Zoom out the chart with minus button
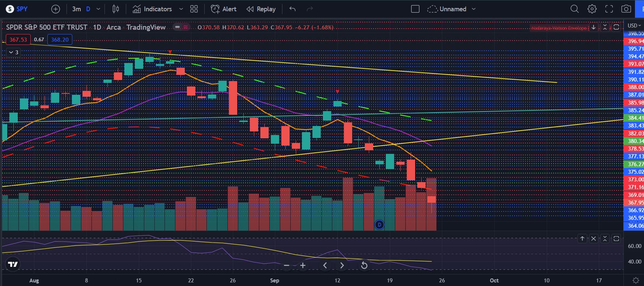This screenshot has height=286, width=644. (286, 265)
